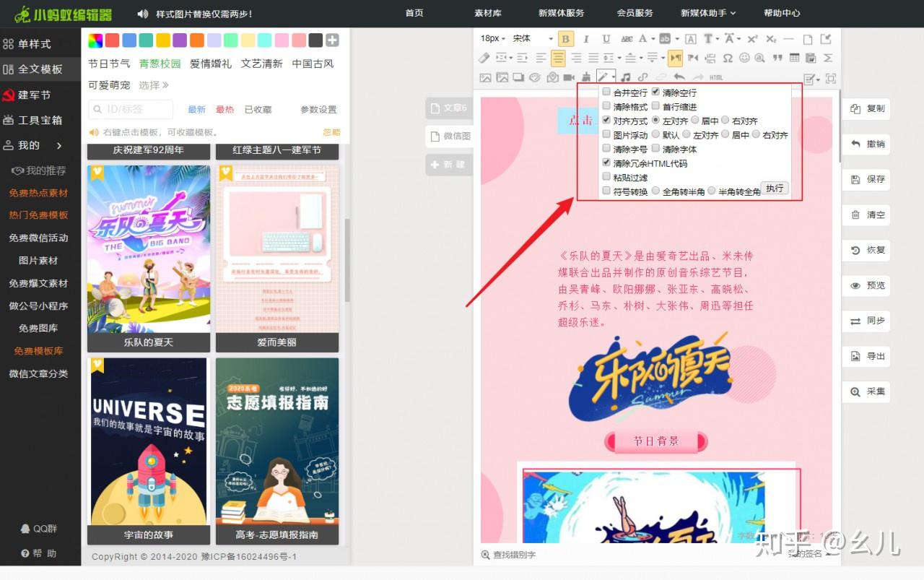Expand the 新媒体助手 menu
The height and width of the screenshot is (580, 924).
pyautogui.click(x=708, y=13)
